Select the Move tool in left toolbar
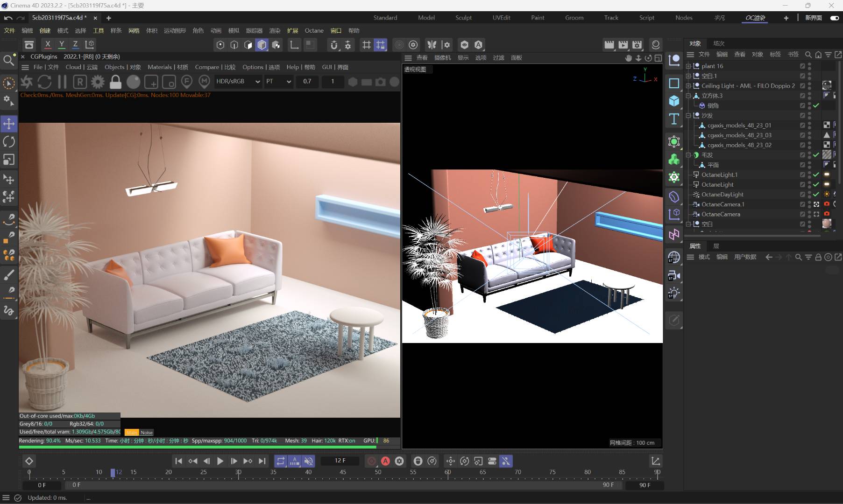The image size is (843, 504). (x=9, y=124)
